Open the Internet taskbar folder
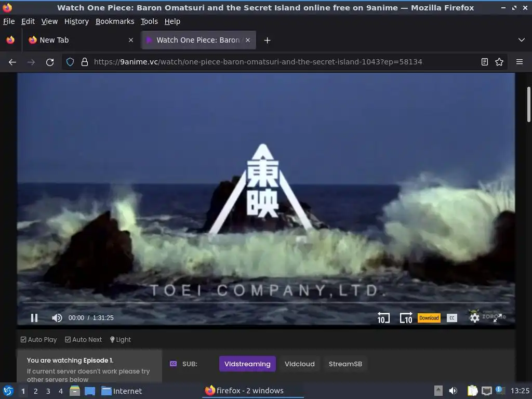Screen dimensions: 532x399 [122, 391]
